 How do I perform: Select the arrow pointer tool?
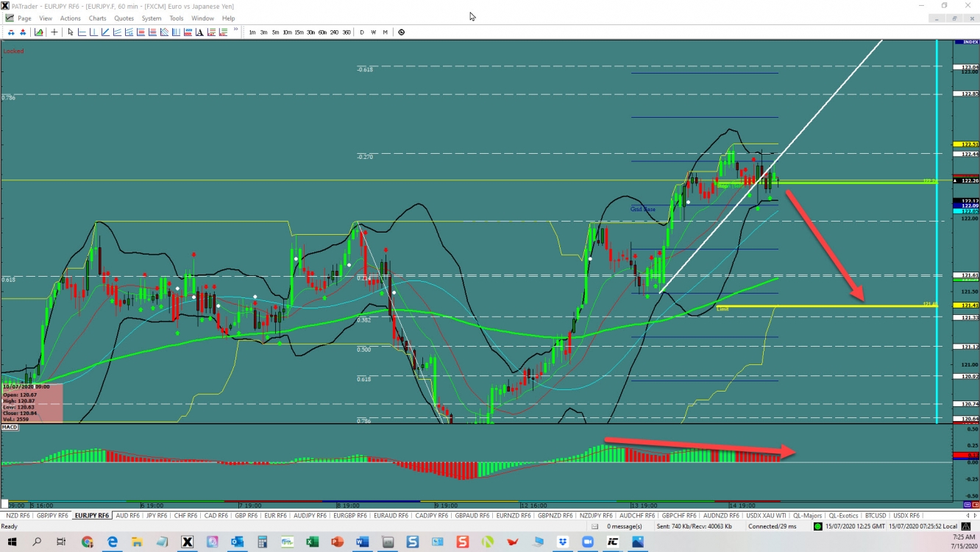click(71, 32)
